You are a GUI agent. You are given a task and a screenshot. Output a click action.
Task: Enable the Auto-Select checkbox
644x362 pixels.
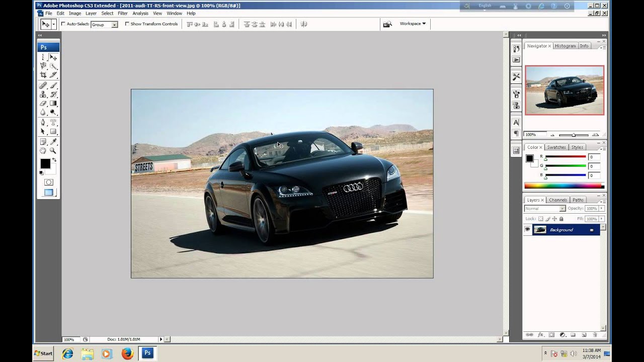pos(63,24)
